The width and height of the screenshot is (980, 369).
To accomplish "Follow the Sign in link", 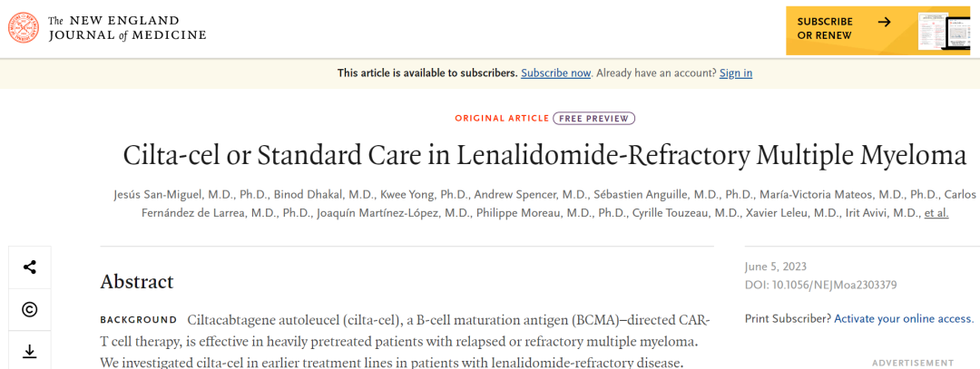I will click(x=736, y=73).
